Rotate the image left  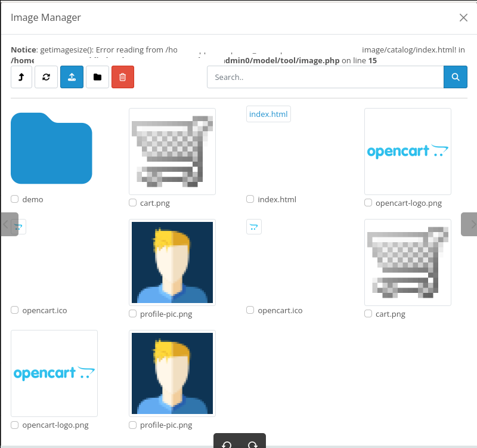(227, 444)
